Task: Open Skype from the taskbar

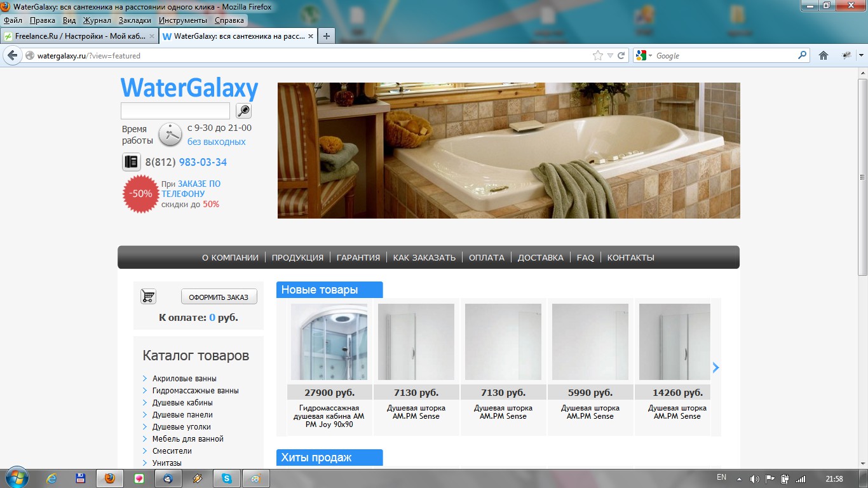Action: (x=227, y=478)
